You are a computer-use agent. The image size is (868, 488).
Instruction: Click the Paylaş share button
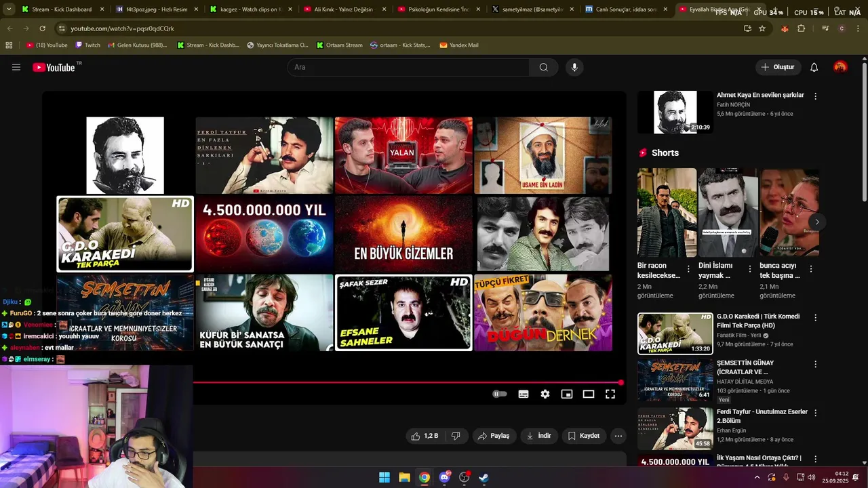coord(494,436)
